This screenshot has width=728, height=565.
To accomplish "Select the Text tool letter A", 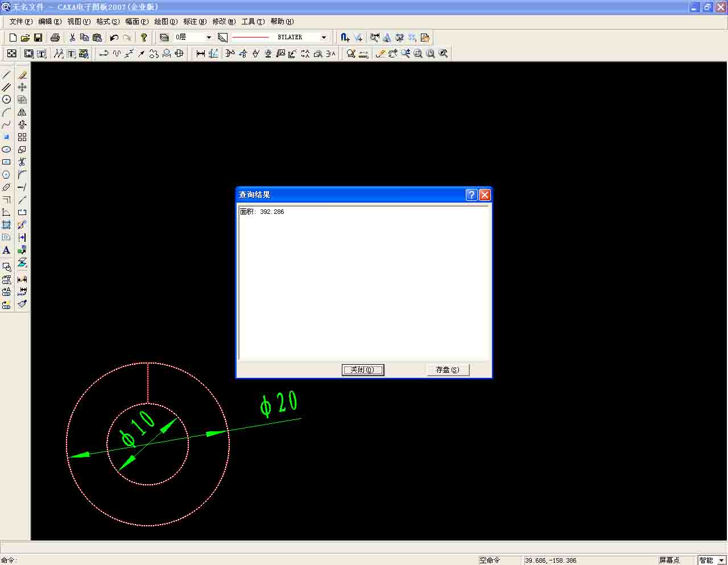I will pos(6,250).
